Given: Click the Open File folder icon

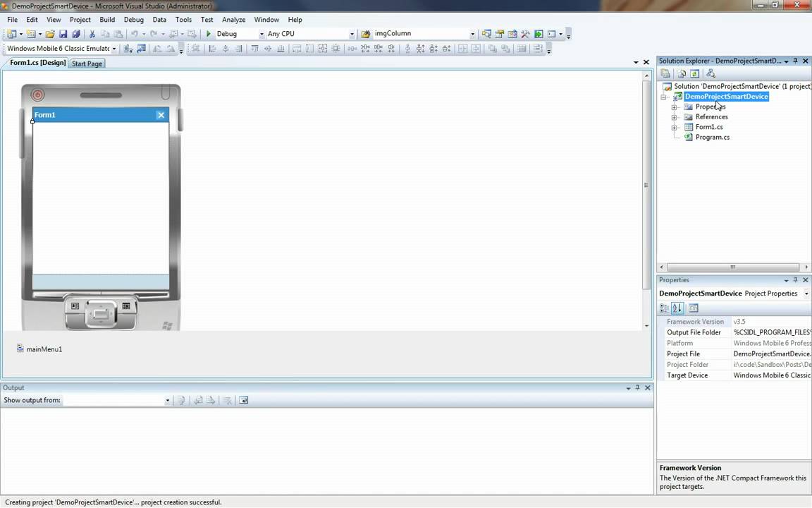Looking at the screenshot, I should coord(50,34).
